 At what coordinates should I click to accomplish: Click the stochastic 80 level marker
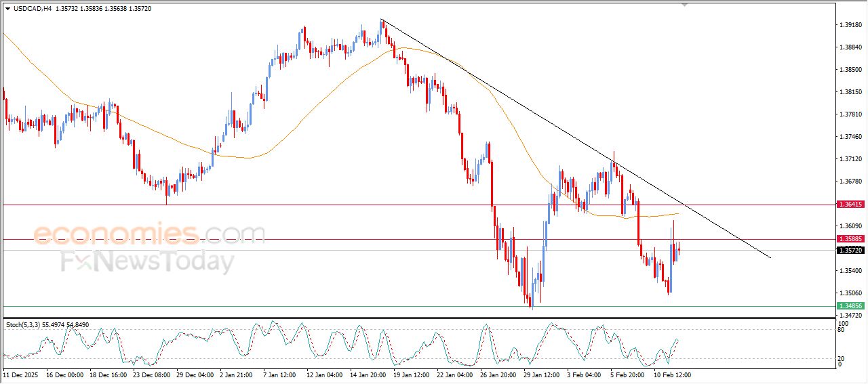pyautogui.click(x=840, y=330)
